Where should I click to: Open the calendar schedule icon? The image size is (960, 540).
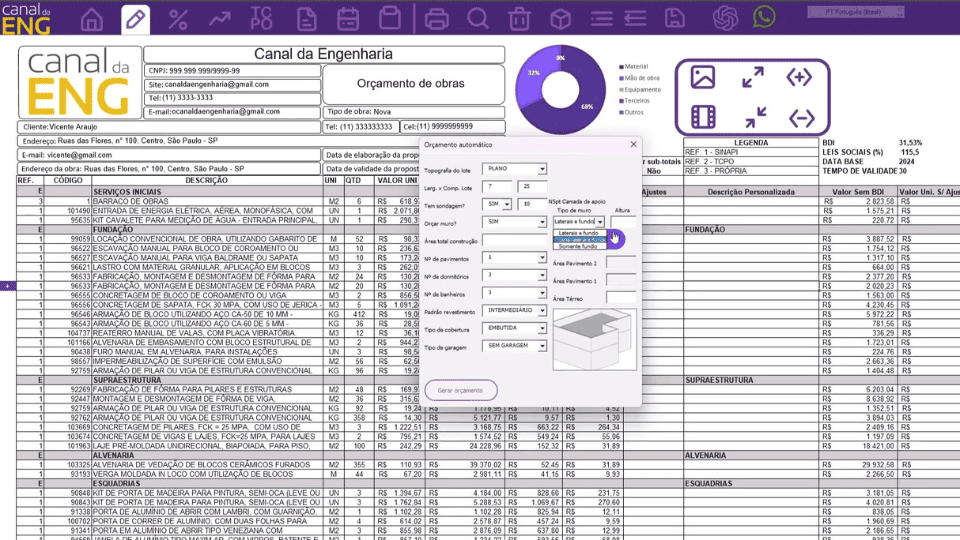pos(348,19)
